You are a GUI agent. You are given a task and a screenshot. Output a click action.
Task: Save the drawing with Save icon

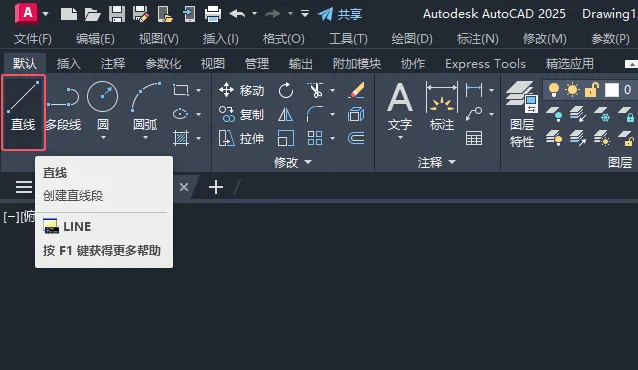(x=117, y=14)
